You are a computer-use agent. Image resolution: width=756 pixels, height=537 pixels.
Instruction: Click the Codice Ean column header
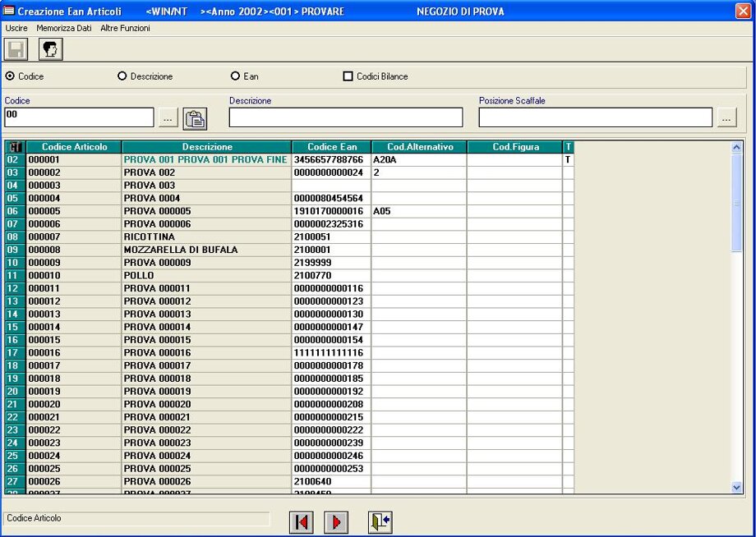pos(332,147)
